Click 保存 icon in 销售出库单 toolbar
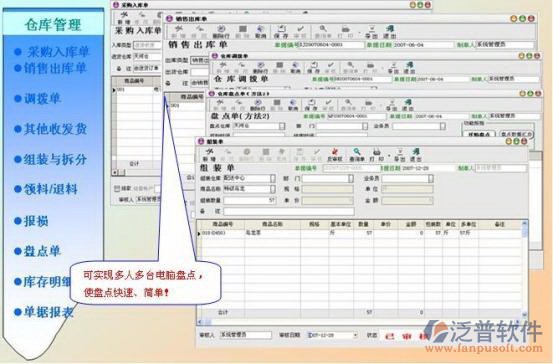The height and width of the screenshot is (364, 553). 281,32
